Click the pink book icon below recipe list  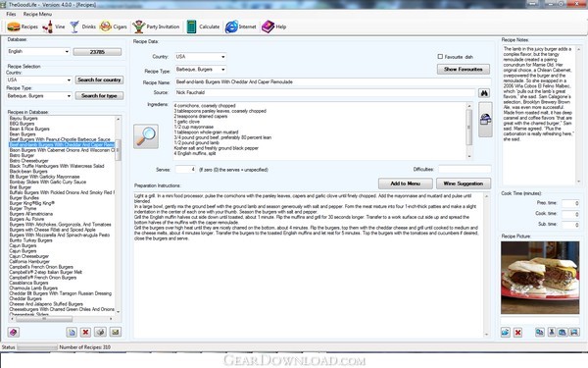pos(14,332)
